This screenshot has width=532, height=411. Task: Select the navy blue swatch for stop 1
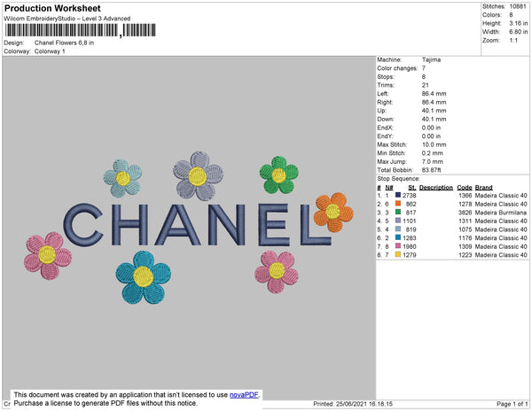click(398, 195)
